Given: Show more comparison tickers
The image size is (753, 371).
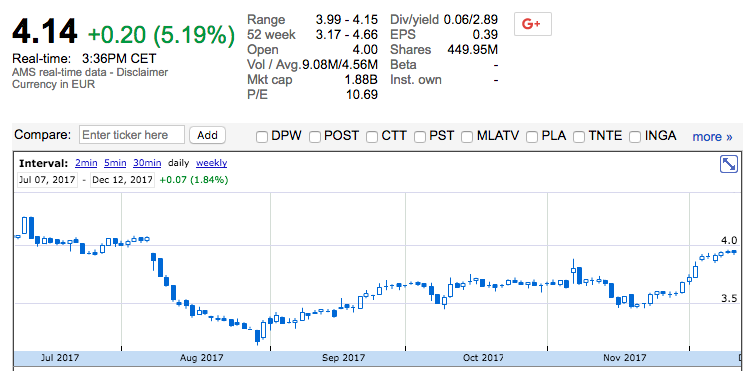Looking at the screenshot, I should pos(712,137).
